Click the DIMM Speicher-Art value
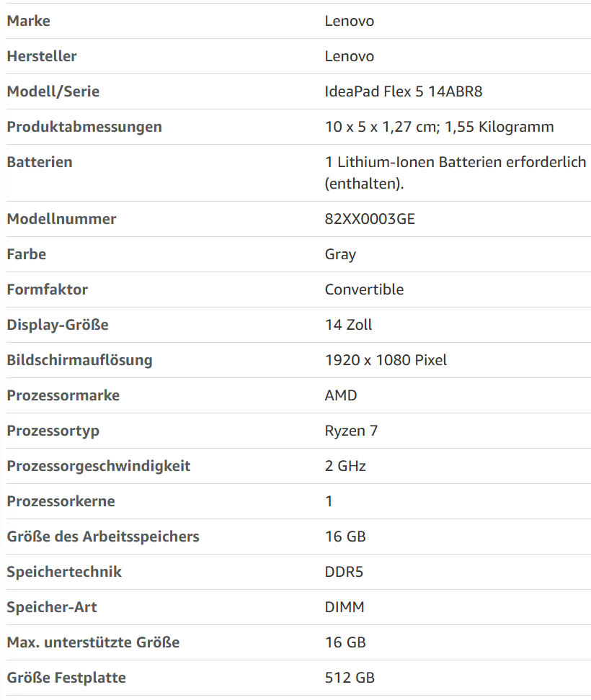The width and height of the screenshot is (591, 700). pyautogui.click(x=345, y=606)
